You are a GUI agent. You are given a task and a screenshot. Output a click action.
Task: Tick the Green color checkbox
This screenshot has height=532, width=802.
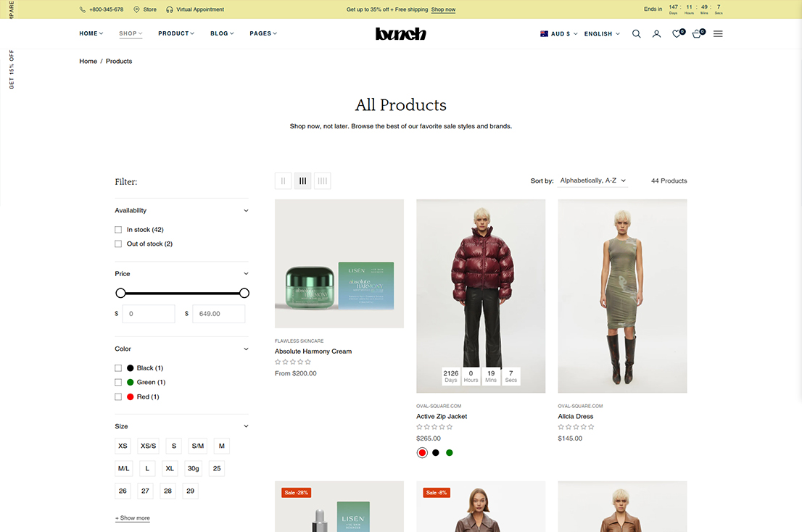118,383
